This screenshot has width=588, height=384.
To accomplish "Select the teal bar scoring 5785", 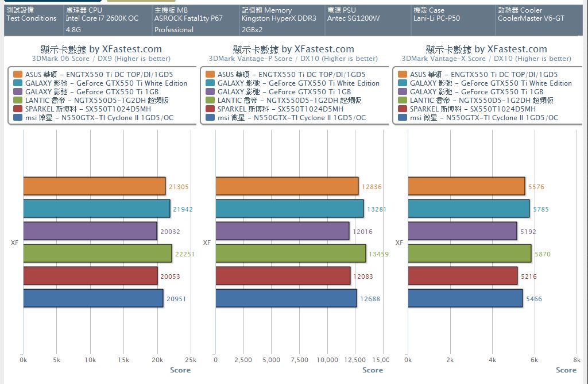I will click(x=469, y=209).
